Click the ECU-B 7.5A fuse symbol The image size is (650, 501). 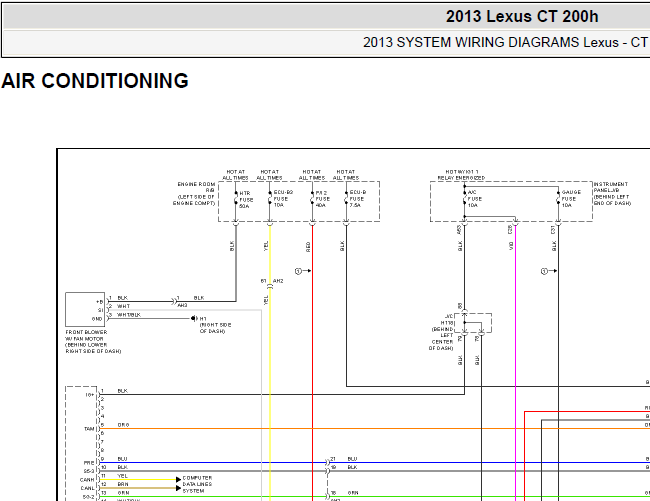347,198
